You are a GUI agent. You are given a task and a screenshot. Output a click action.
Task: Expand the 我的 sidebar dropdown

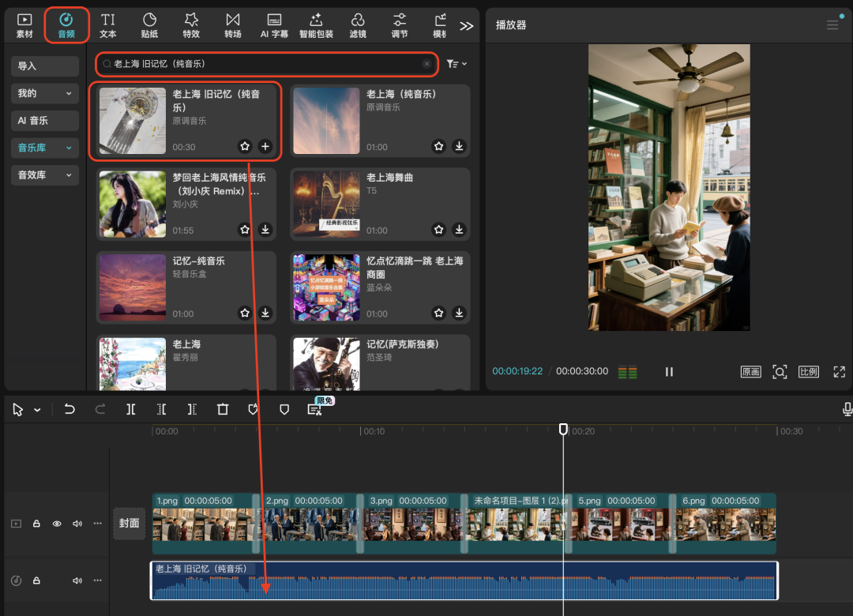coord(69,93)
